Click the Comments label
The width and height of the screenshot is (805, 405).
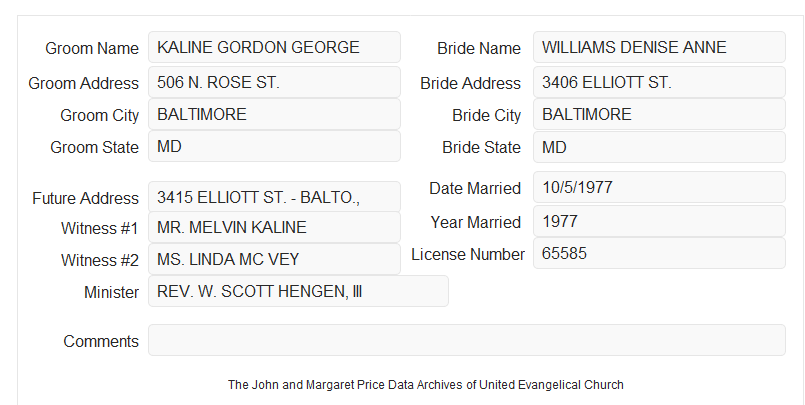click(x=101, y=341)
